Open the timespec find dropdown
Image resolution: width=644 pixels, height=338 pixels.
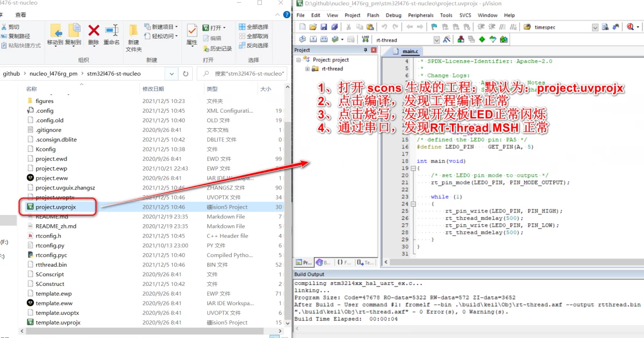595,27
